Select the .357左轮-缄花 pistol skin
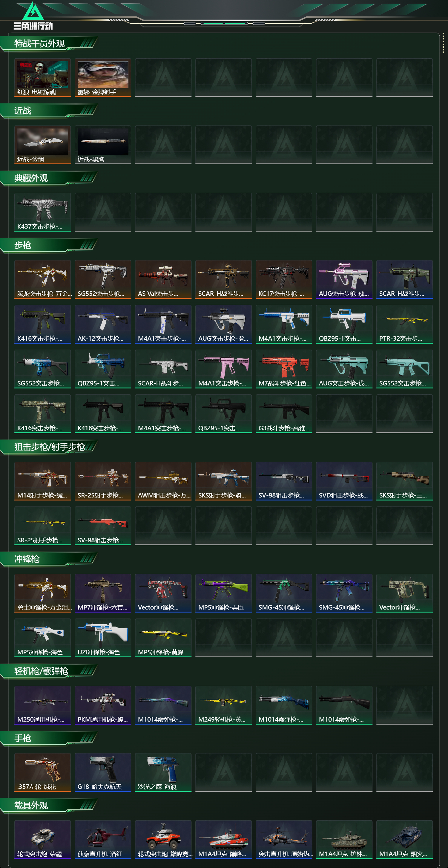This screenshot has height=868, width=448. pyautogui.click(x=42, y=772)
